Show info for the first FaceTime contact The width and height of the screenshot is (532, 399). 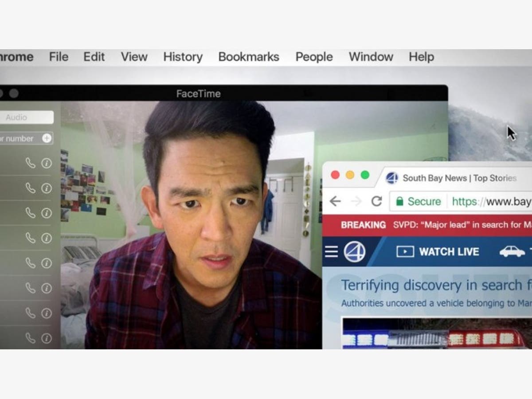(x=47, y=163)
